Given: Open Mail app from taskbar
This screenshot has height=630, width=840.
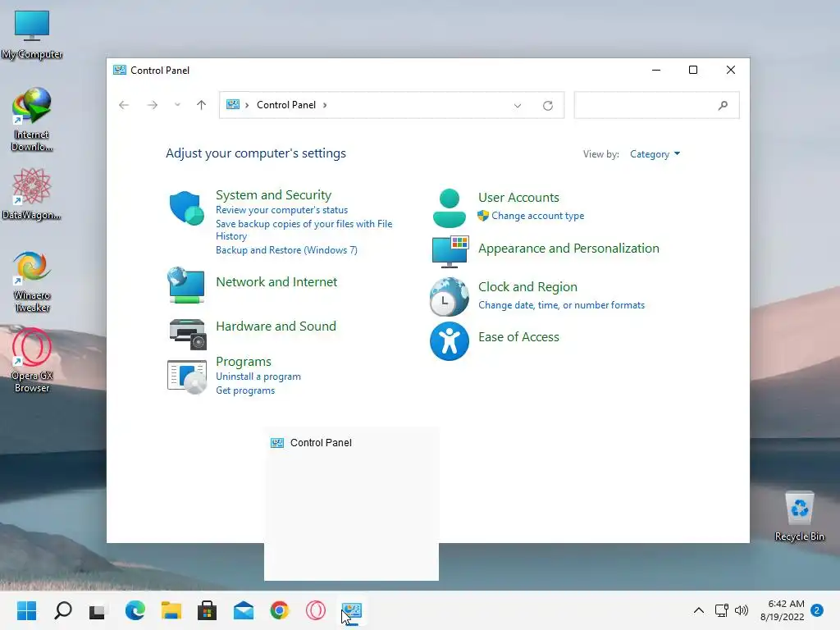Looking at the screenshot, I should click(x=243, y=610).
